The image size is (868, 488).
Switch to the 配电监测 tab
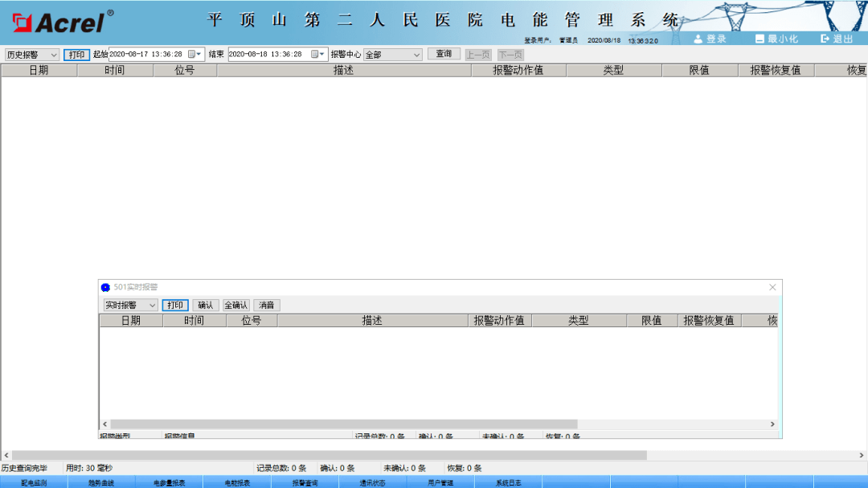pos(34,482)
